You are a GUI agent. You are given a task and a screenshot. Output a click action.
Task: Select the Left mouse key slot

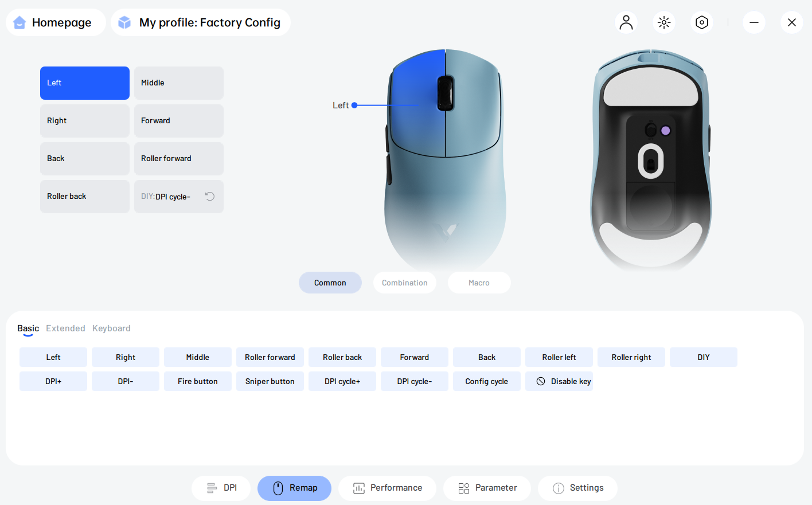pyautogui.click(x=85, y=83)
